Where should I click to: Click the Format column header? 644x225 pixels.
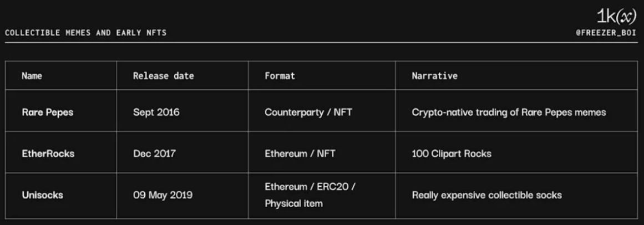[280, 76]
